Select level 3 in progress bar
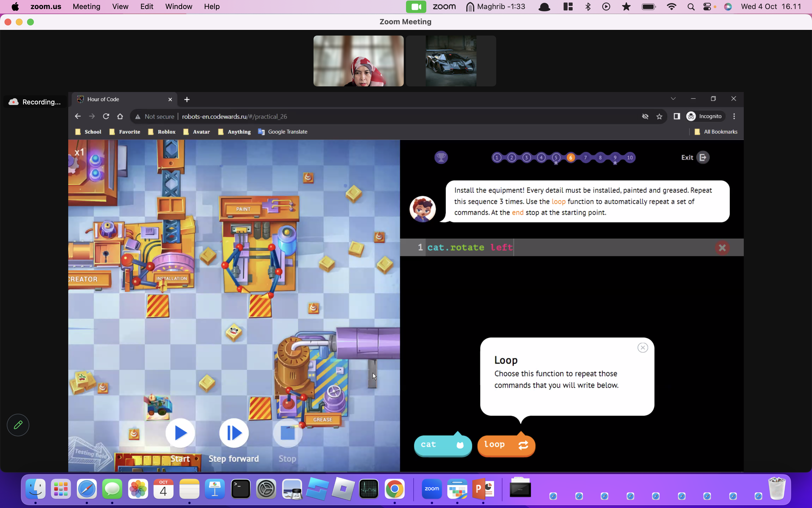The image size is (812, 508). pyautogui.click(x=526, y=157)
